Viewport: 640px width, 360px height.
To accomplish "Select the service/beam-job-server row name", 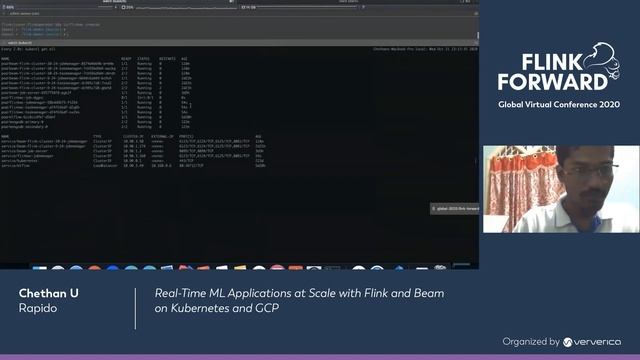I will (x=24, y=151).
